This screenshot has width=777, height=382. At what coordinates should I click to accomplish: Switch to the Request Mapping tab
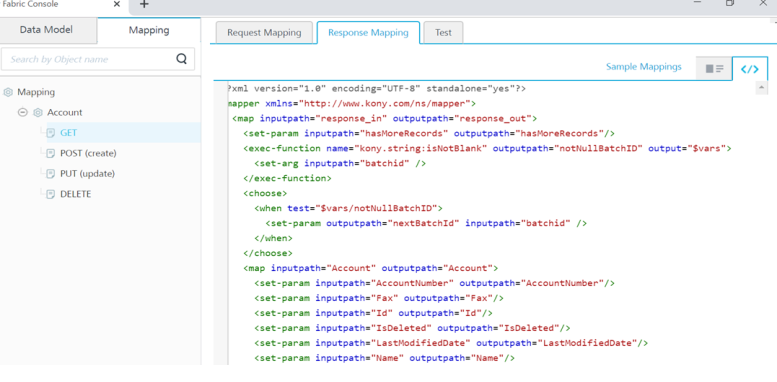point(264,33)
